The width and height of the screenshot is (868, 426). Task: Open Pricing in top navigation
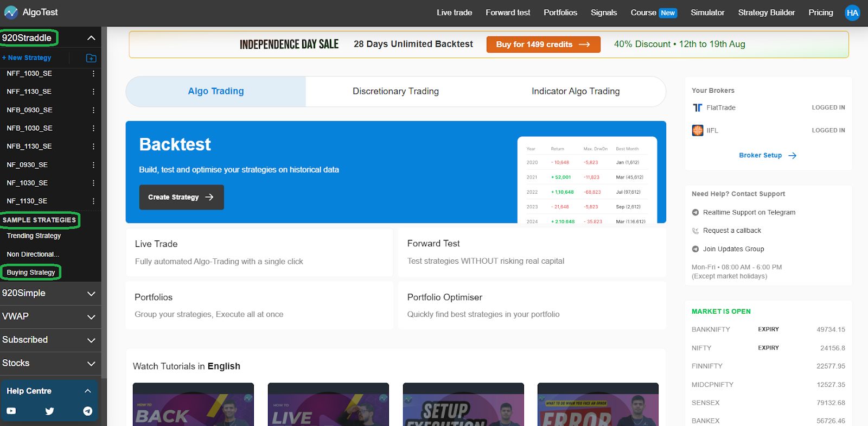(x=821, y=12)
